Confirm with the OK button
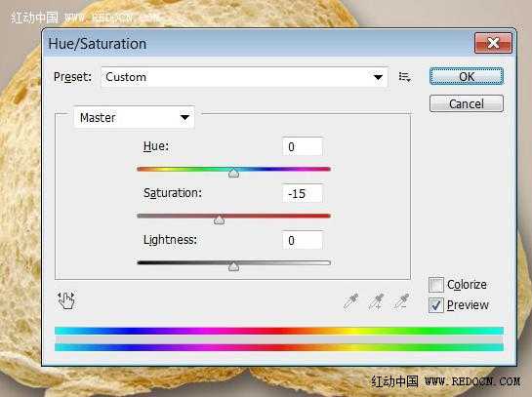The image size is (532, 397). [467, 76]
